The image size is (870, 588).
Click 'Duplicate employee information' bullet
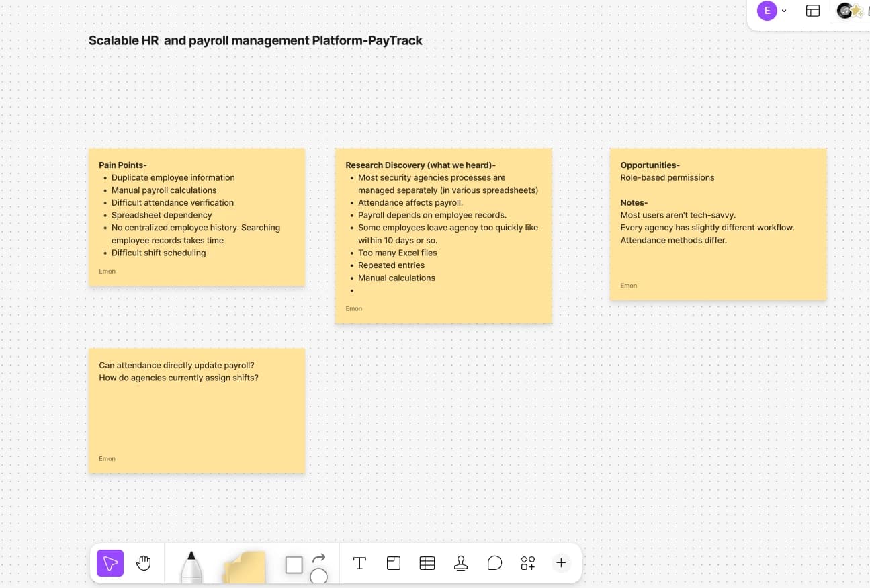[173, 178]
